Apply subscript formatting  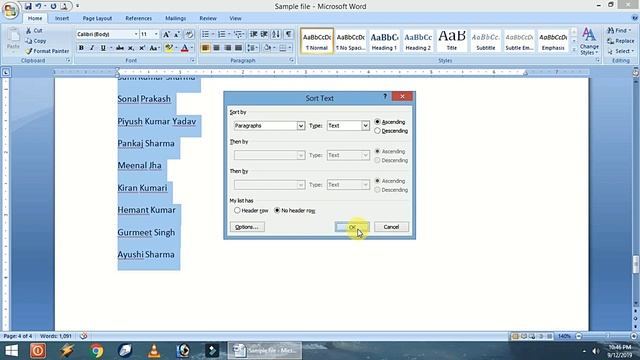click(131, 48)
